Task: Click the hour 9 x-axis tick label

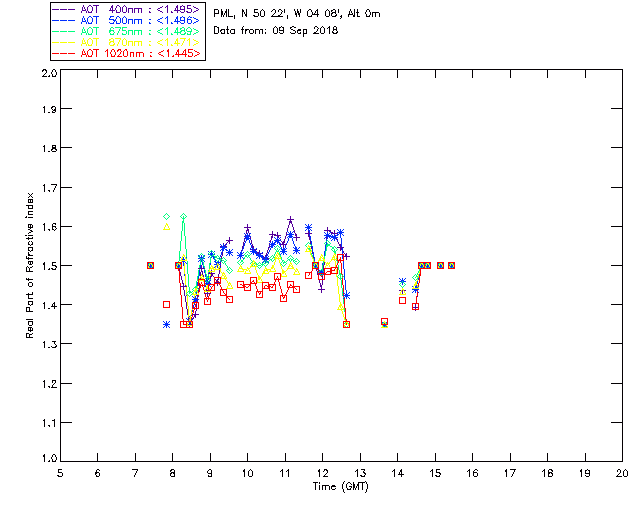Action: click(210, 473)
